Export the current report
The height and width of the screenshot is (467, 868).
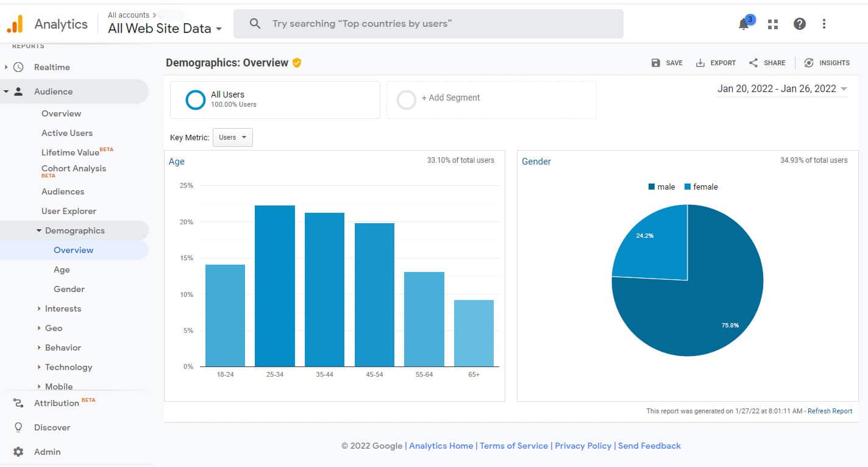pyautogui.click(x=716, y=62)
